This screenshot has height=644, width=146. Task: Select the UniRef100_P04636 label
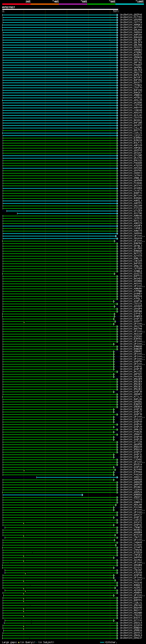131,432
